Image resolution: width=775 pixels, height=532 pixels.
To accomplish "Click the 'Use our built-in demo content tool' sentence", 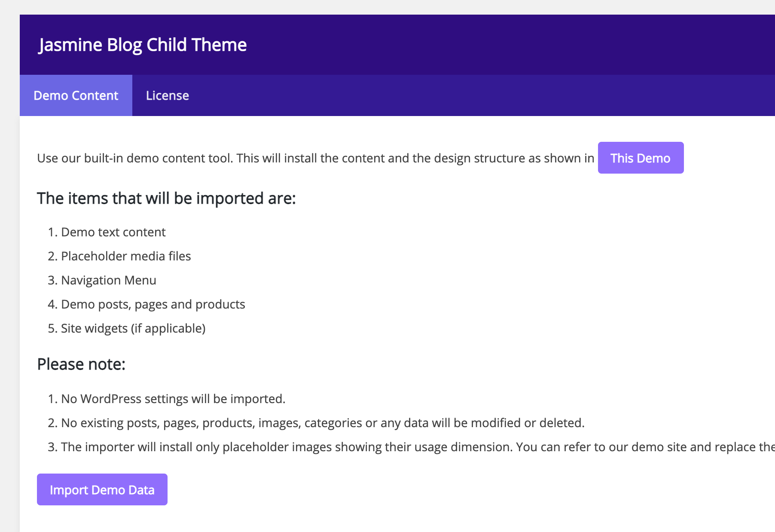I will 316,158.
